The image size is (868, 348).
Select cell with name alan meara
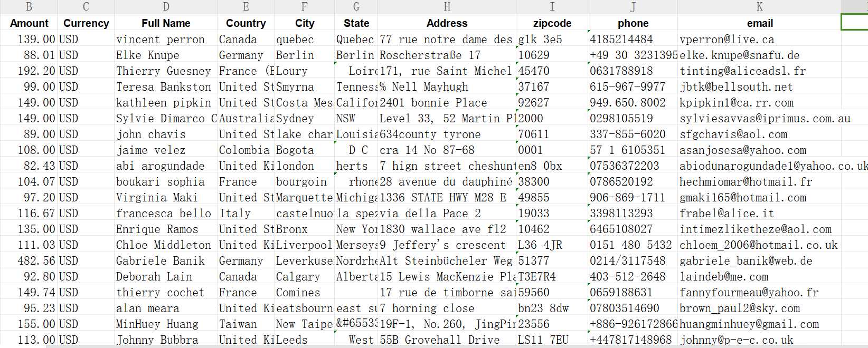point(166,308)
